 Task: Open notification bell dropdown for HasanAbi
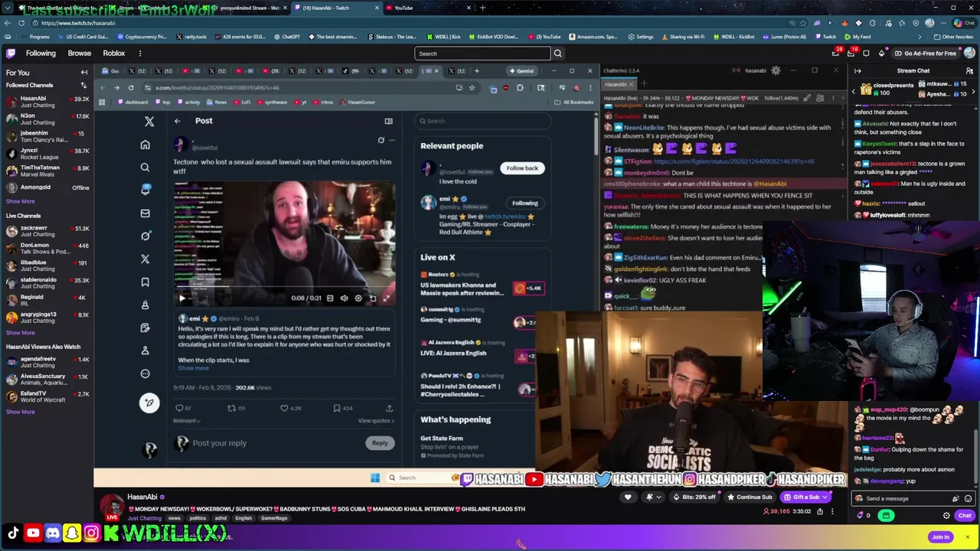pos(652,497)
